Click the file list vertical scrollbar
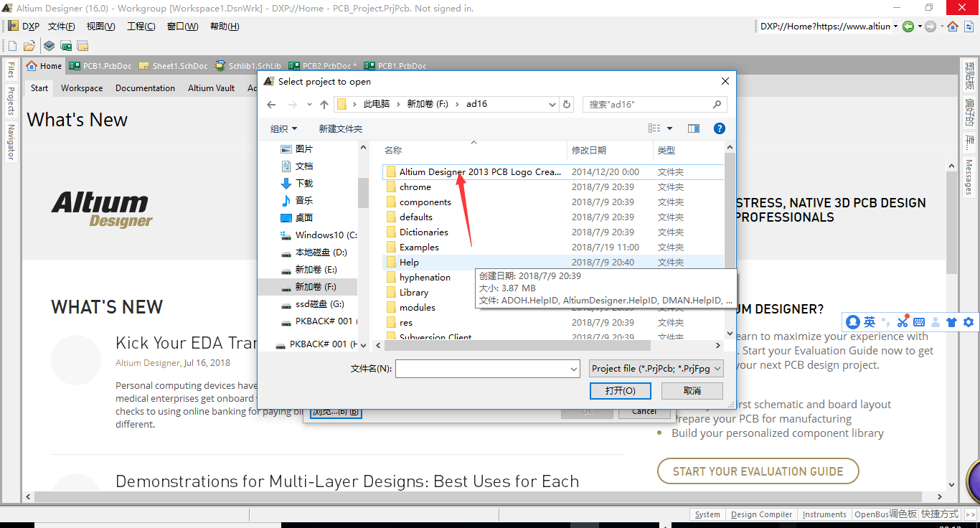980x528 pixels. [x=730, y=240]
